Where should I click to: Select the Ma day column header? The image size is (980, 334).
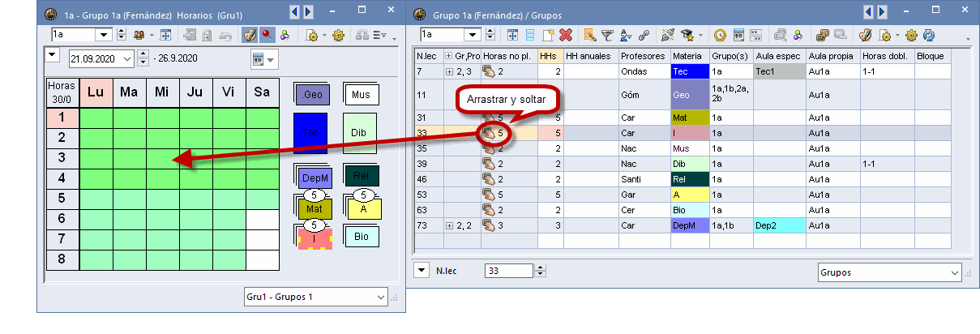(x=129, y=92)
